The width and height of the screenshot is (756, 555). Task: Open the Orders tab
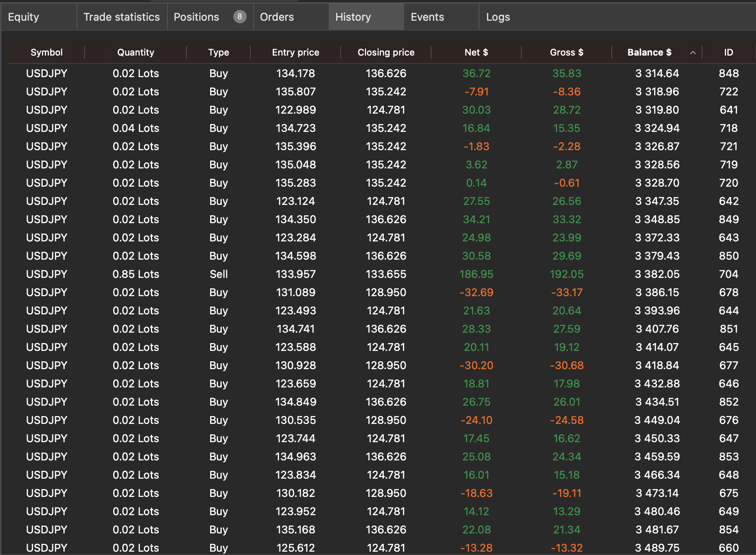coord(276,17)
